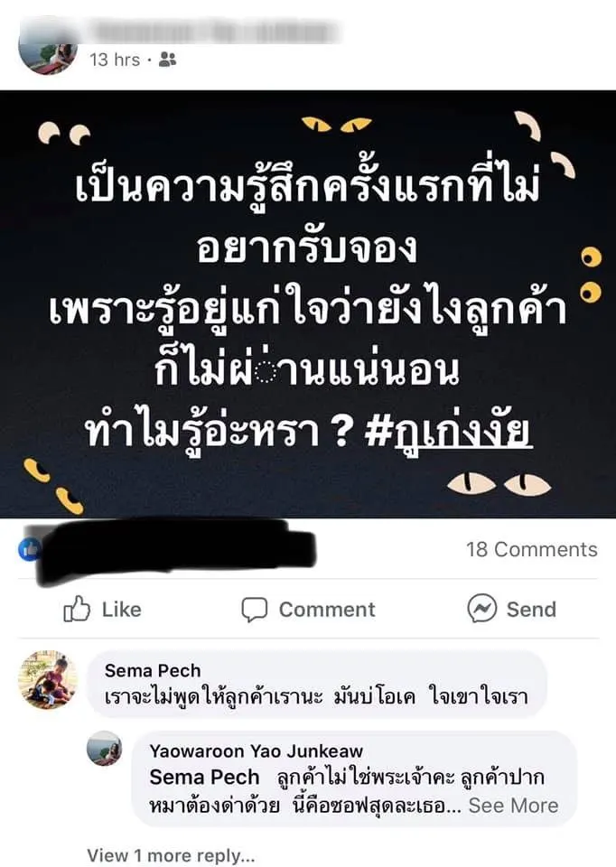The width and height of the screenshot is (616, 867).
Task: Click the 13 hrs timestamp
Action: pyautogui.click(x=115, y=60)
